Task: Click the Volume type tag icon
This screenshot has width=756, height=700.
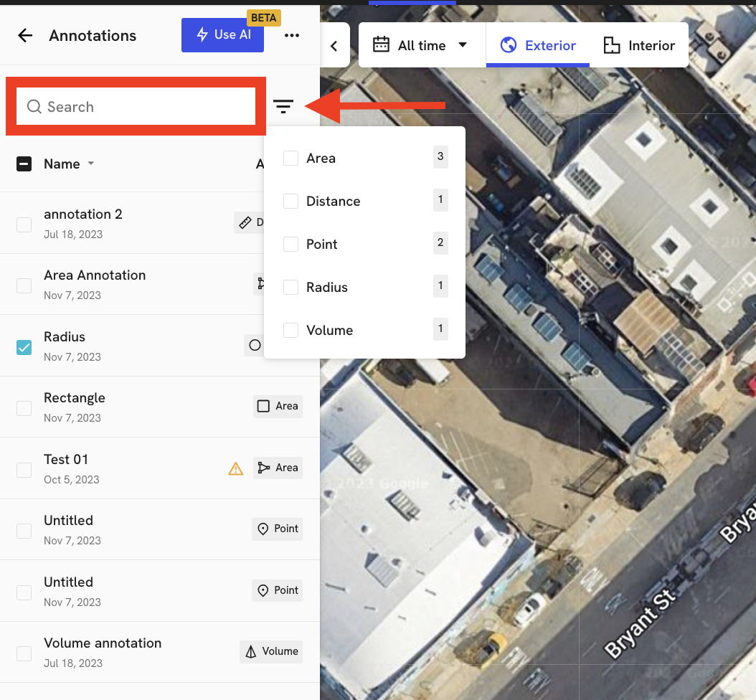Action: [251, 651]
